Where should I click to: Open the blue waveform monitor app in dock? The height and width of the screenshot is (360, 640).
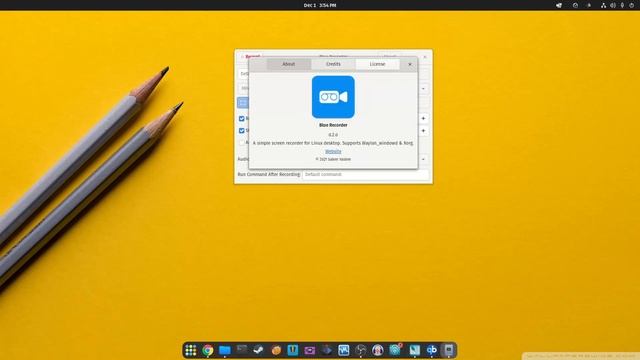pos(344,350)
